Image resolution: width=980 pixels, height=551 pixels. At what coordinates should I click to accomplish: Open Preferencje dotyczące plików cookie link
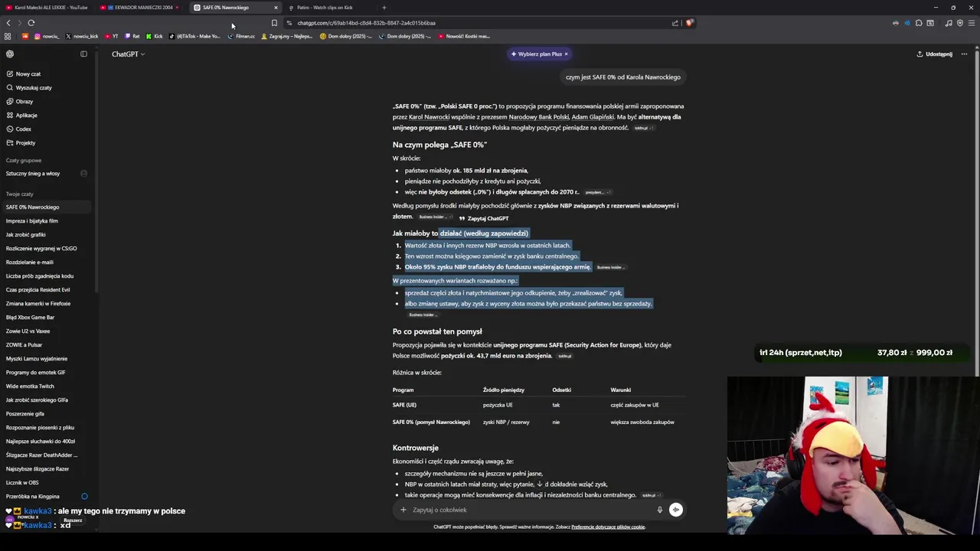click(608, 527)
